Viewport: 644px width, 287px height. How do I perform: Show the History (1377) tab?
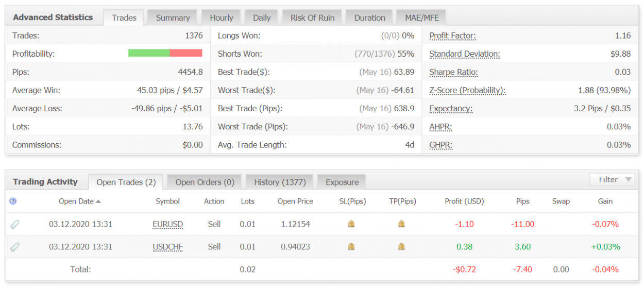(280, 182)
